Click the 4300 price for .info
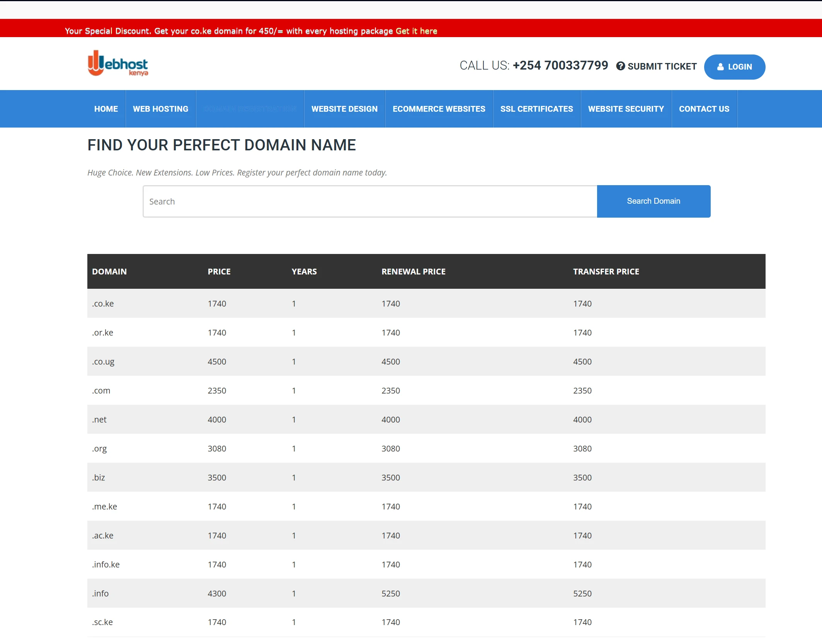Image resolution: width=822 pixels, height=644 pixels. (x=217, y=593)
